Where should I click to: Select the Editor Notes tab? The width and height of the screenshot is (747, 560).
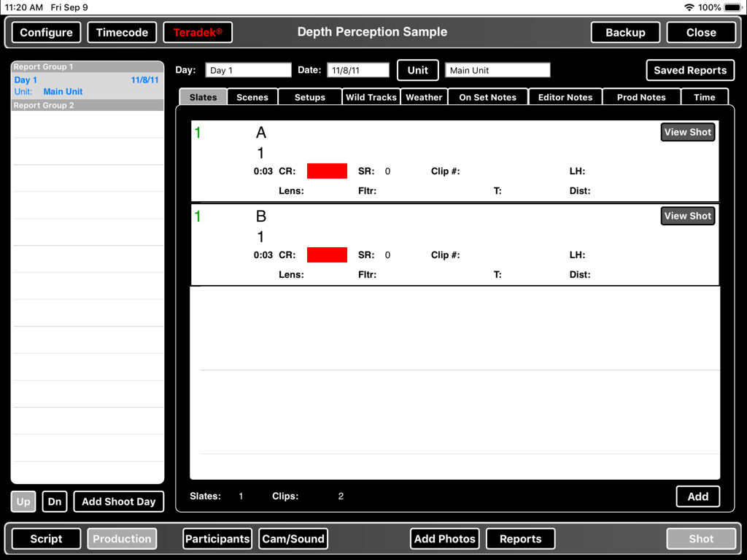(565, 96)
